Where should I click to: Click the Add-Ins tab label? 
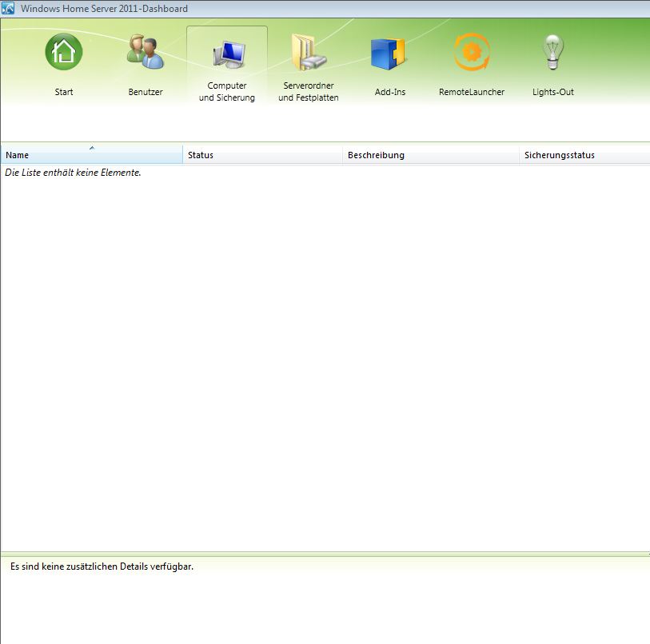coord(390,92)
